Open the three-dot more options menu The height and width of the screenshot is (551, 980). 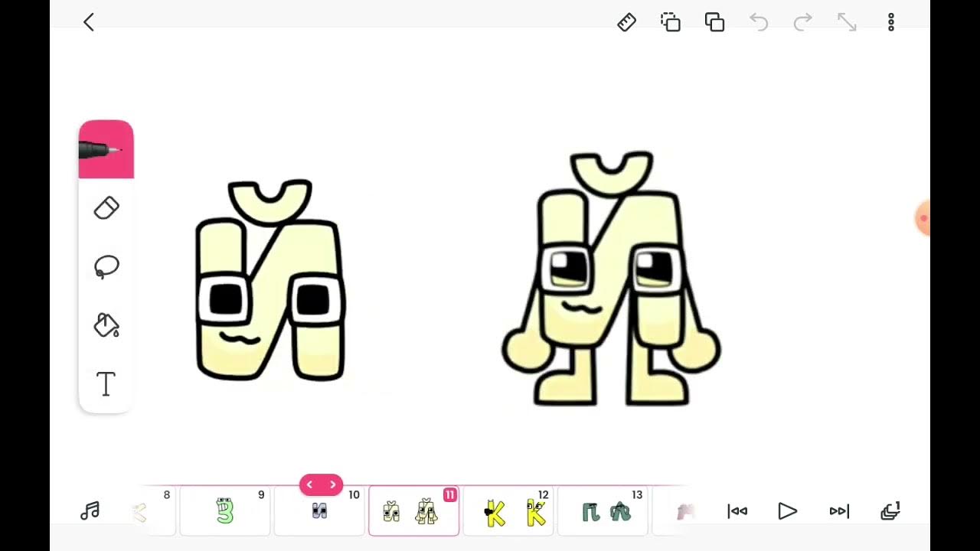[891, 22]
